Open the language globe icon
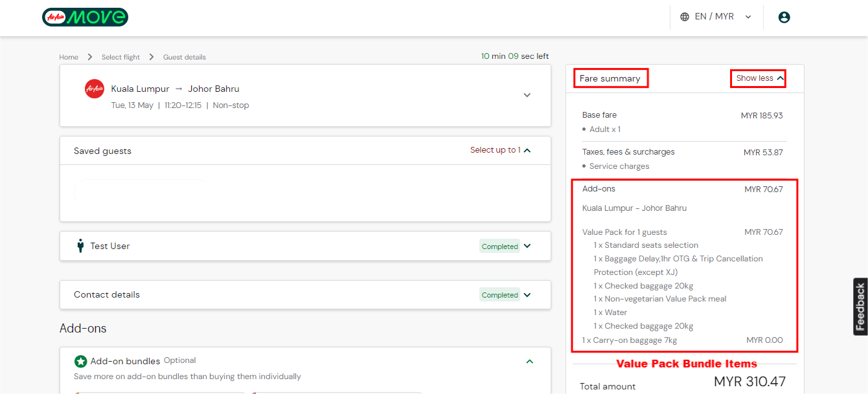Viewport: 868px width, 394px height. pyautogui.click(x=685, y=16)
